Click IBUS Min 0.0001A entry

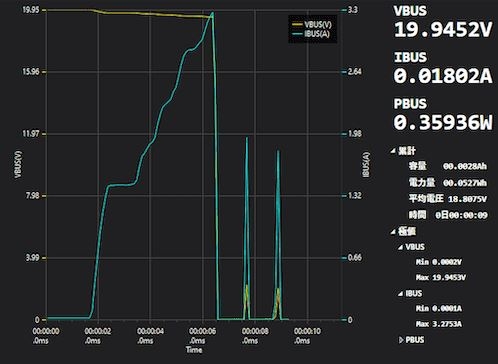pyautogui.click(x=438, y=309)
